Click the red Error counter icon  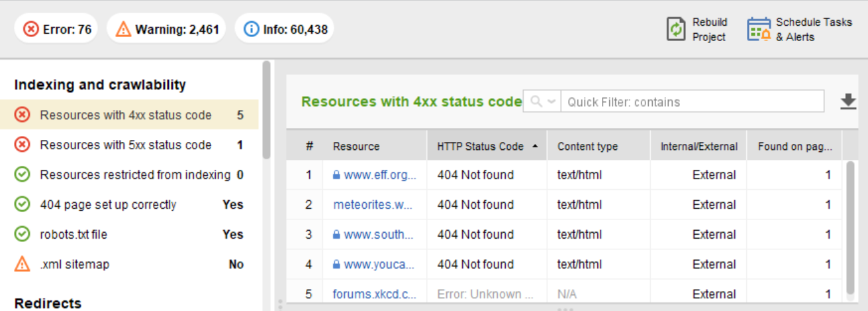coord(31,29)
